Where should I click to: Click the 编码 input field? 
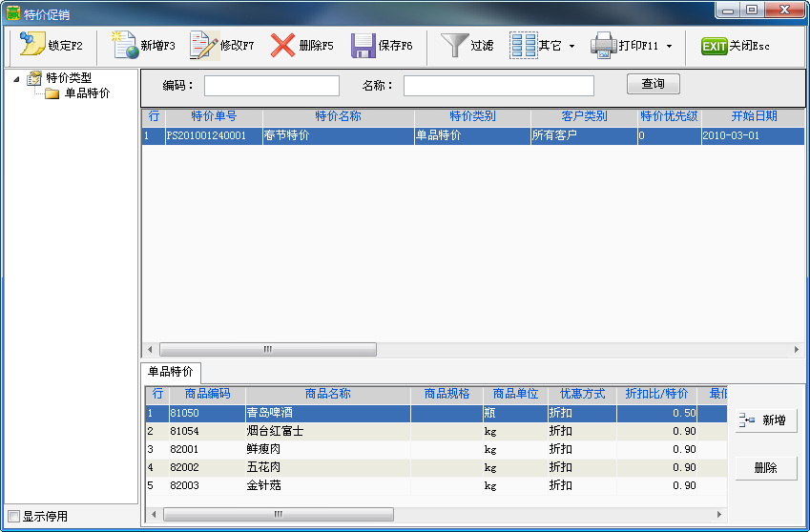[x=271, y=86]
